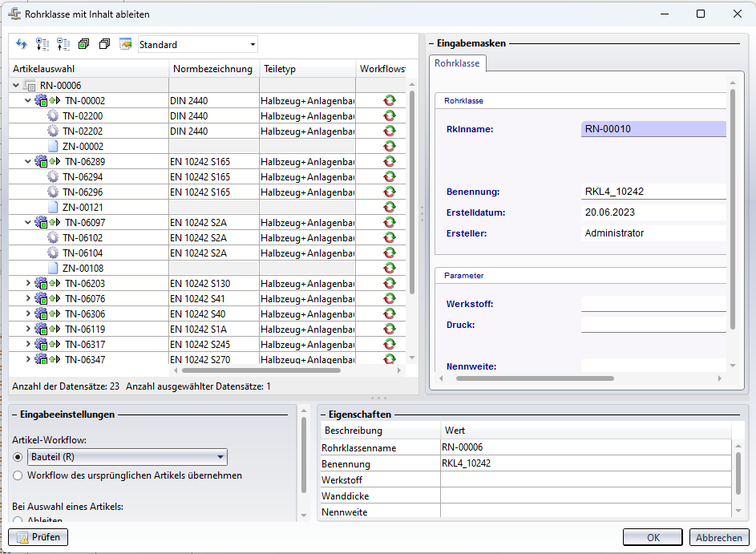Switch to the Rohrklasse tab

457,63
